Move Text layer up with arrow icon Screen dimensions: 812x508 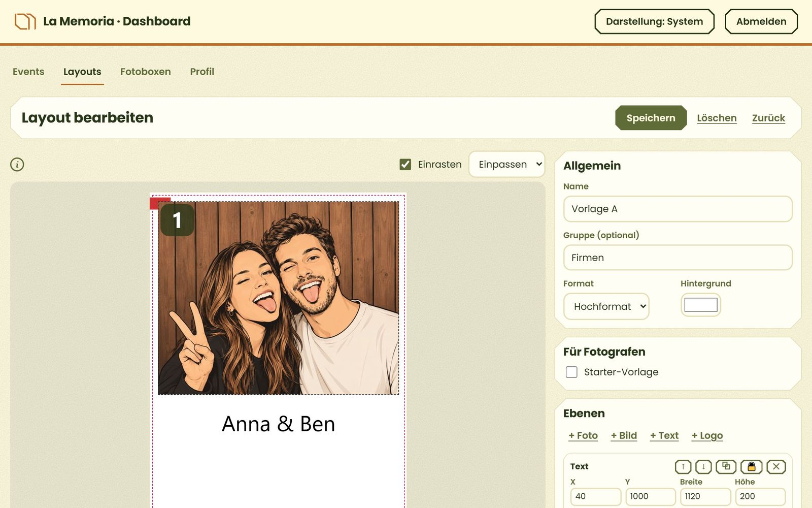click(x=683, y=466)
